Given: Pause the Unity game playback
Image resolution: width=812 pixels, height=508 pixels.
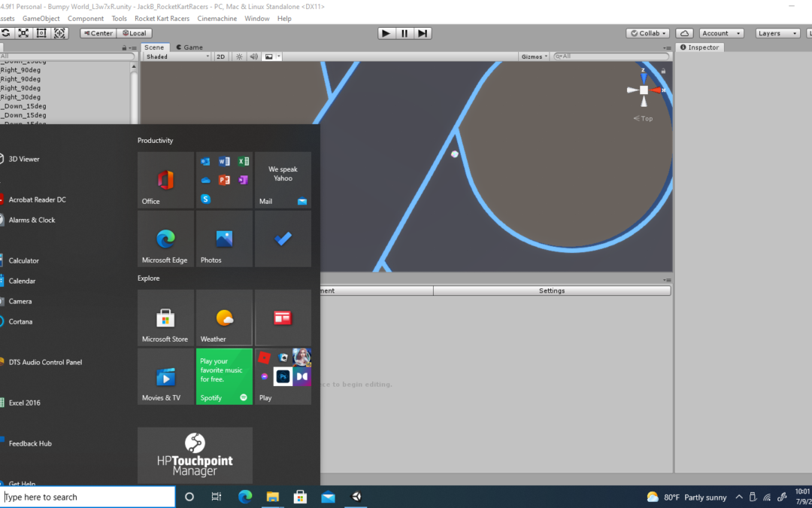Looking at the screenshot, I should coord(404,33).
